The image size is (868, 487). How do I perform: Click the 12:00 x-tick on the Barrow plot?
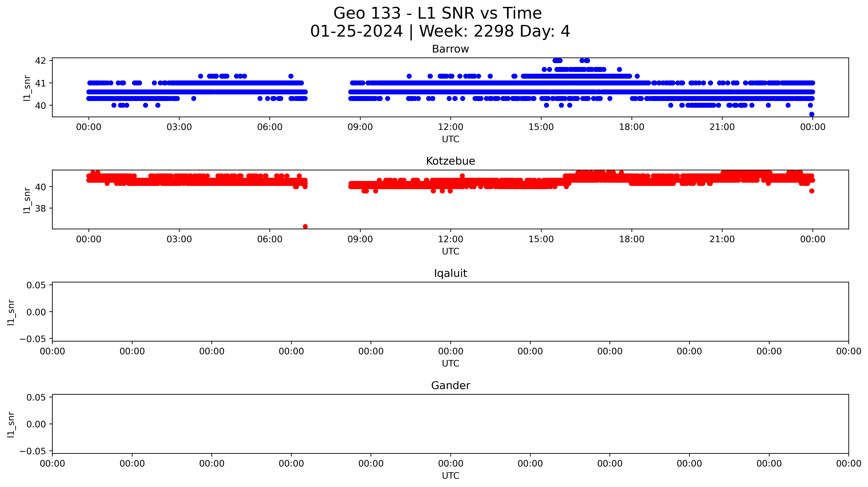(451, 127)
